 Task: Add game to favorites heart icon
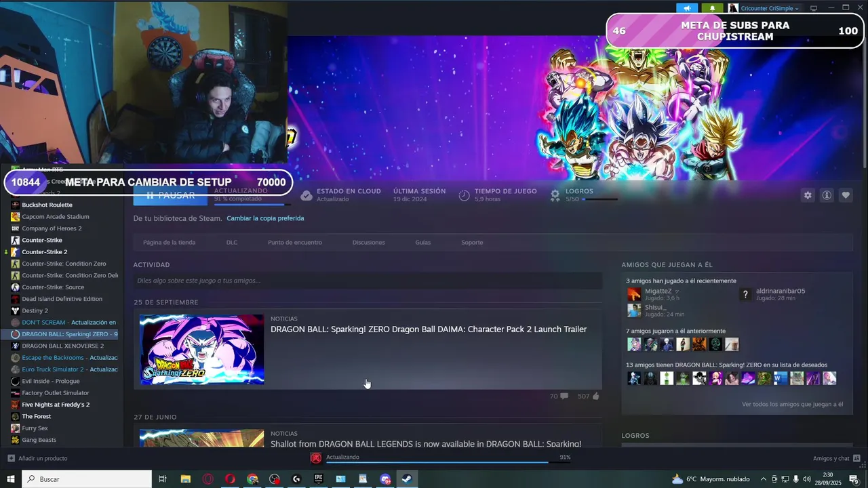(846, 195)
